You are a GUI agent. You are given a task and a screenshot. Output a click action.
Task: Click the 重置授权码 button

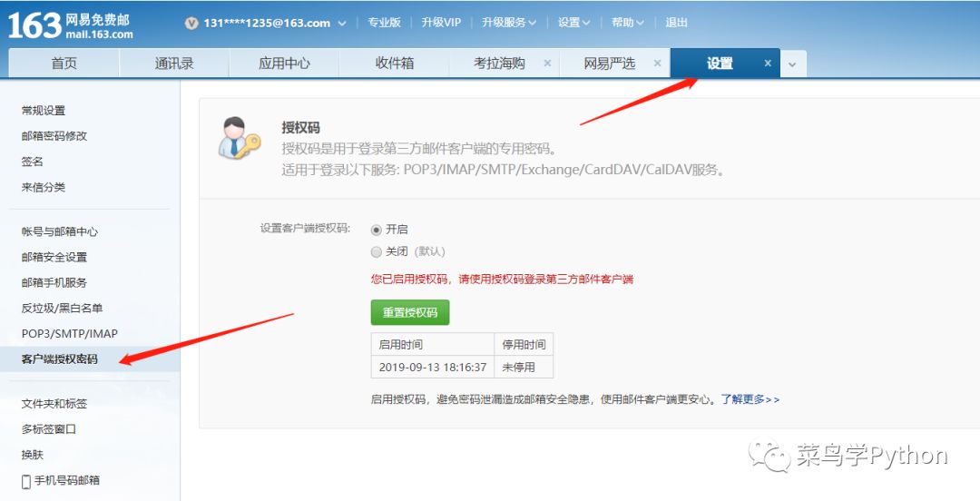410,313
